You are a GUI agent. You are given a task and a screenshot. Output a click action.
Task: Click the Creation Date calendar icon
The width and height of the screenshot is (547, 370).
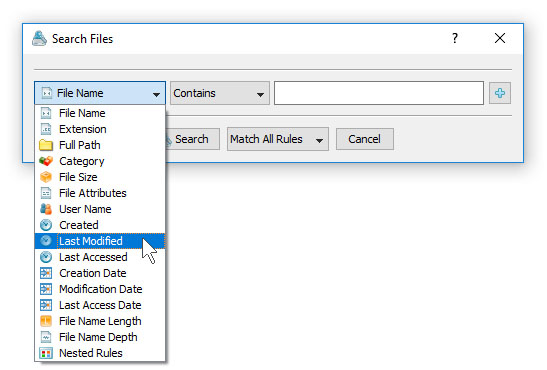[x=46, y=273]
